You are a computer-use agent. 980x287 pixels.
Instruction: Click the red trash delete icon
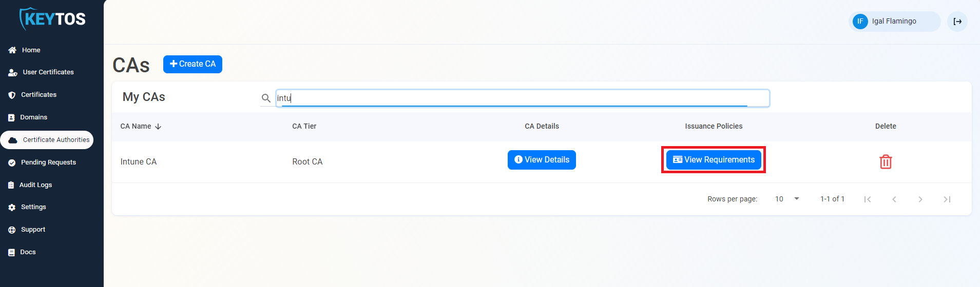click(x=886, y=162)
